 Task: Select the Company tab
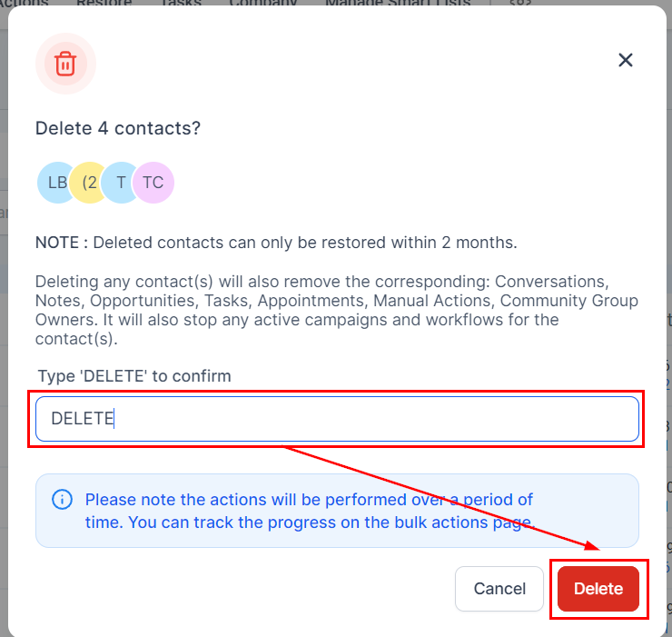[x=262, y=4]
